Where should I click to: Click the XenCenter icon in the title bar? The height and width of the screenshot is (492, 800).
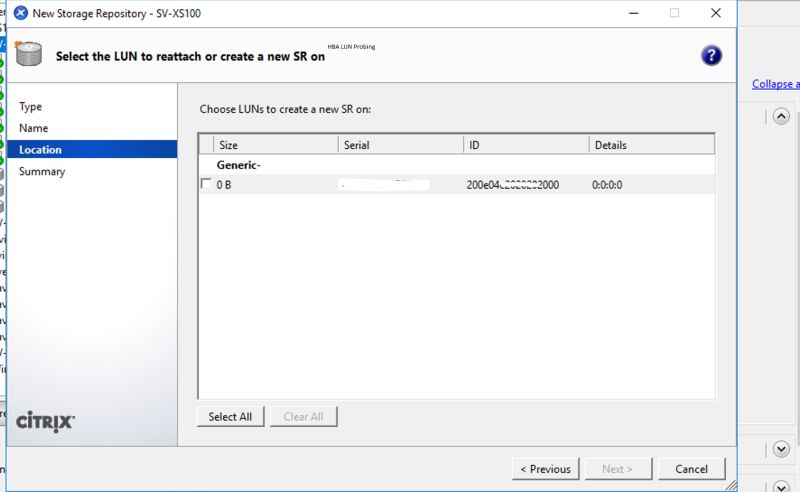click(x=21, y=13)
